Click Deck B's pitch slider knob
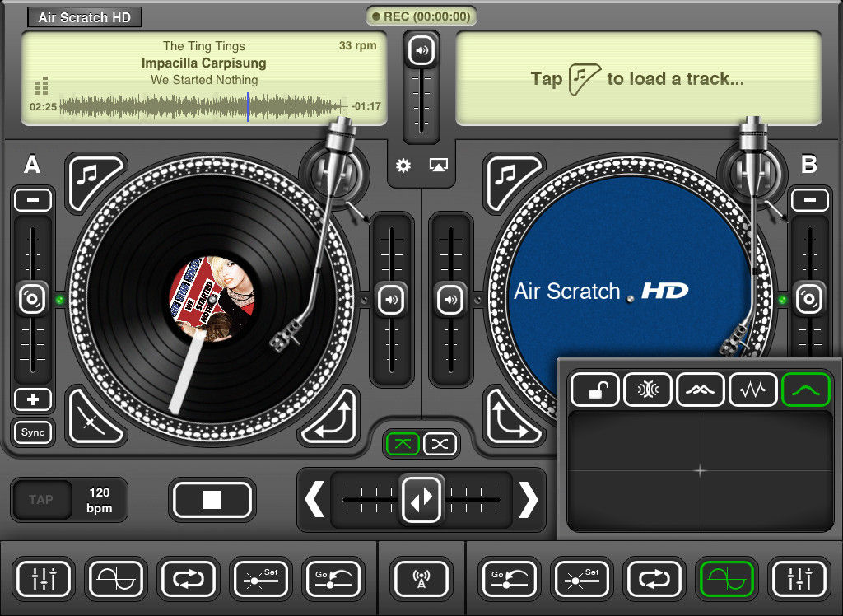This screenshot has height=616, width=843. coord(809,299)
